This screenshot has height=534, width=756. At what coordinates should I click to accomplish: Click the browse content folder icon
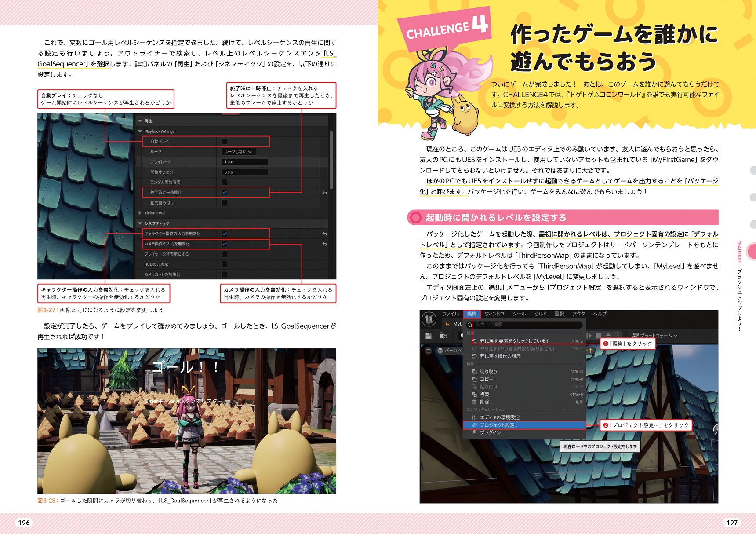pos(443,336)
